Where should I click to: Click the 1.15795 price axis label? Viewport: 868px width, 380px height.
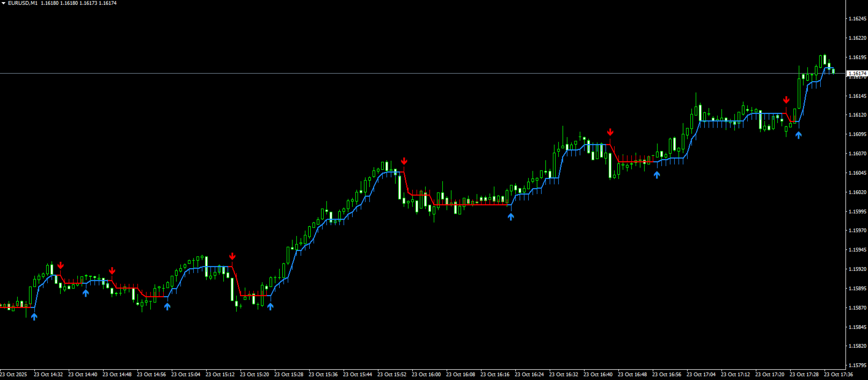[857, 365]
